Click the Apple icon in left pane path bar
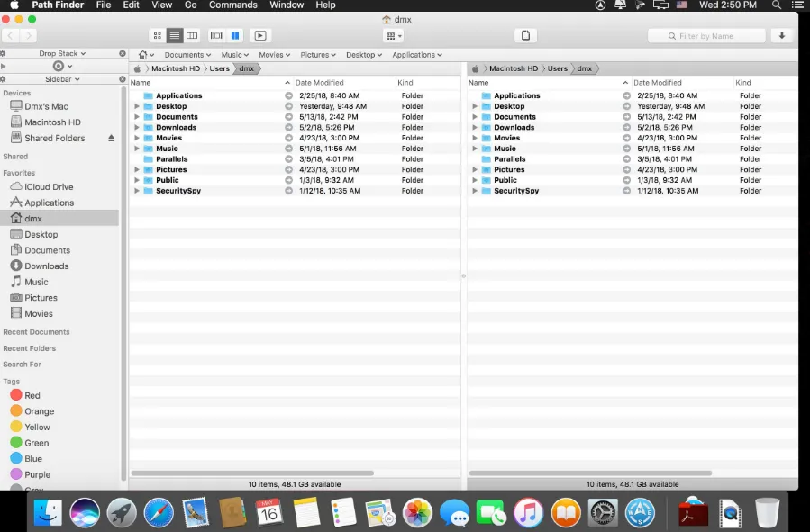The image size is (810, 532). tap(138, 68)
